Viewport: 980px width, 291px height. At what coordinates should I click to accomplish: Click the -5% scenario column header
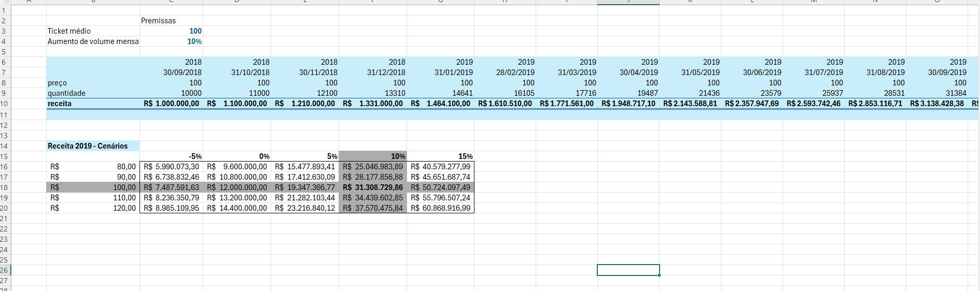click(x=171, y=156)
